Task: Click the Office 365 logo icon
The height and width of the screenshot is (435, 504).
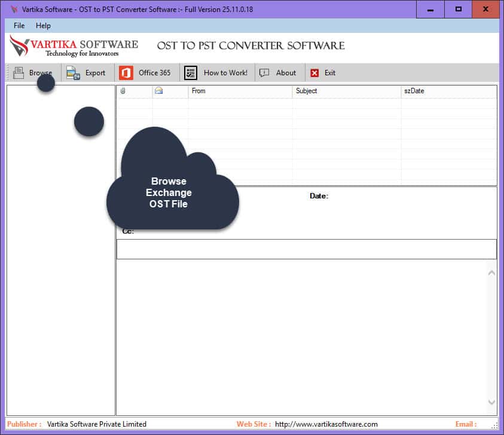Action: pyautogui.click(x=126, y=73)
